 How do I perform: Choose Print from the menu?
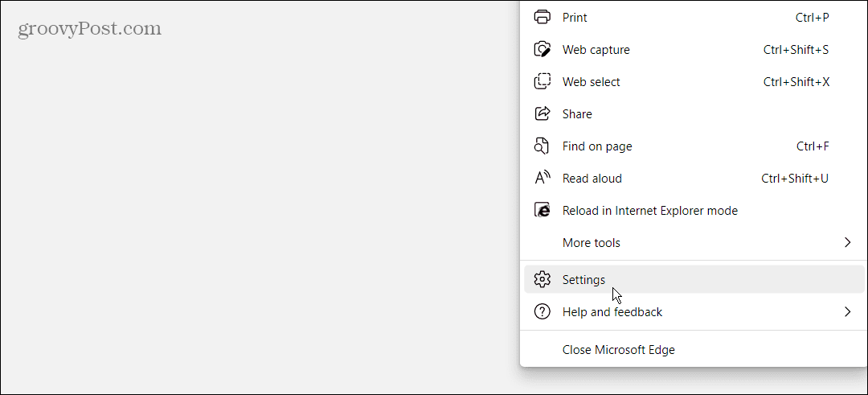(694, 17)
